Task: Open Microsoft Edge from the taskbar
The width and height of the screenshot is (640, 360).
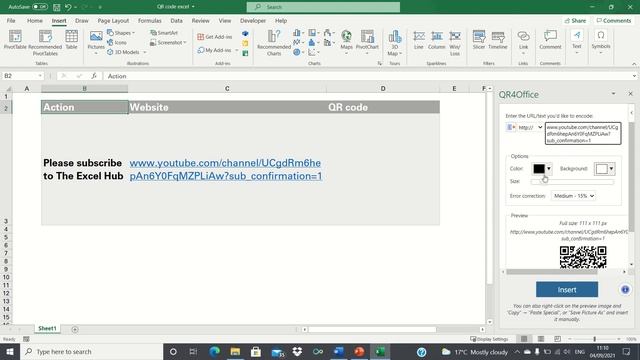Action: pos(214,351)
